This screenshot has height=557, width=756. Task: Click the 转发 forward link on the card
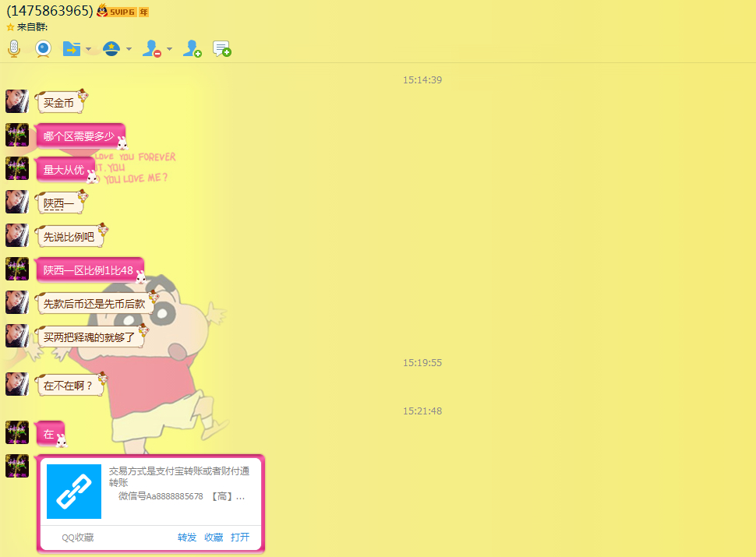coord(187,538)
